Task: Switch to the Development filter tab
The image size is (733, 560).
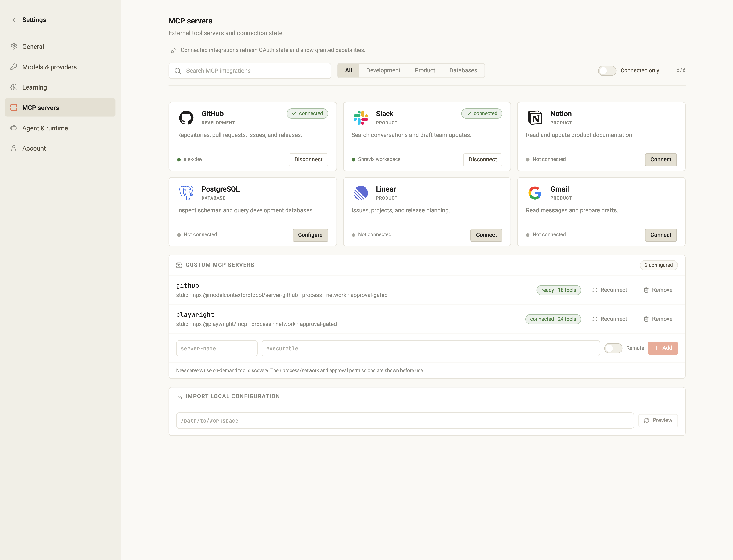Action: 383,70
